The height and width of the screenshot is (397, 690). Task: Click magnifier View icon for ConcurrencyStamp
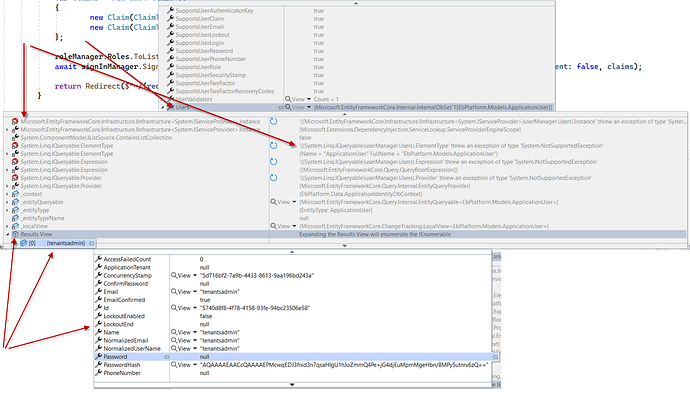pos(174,275)
